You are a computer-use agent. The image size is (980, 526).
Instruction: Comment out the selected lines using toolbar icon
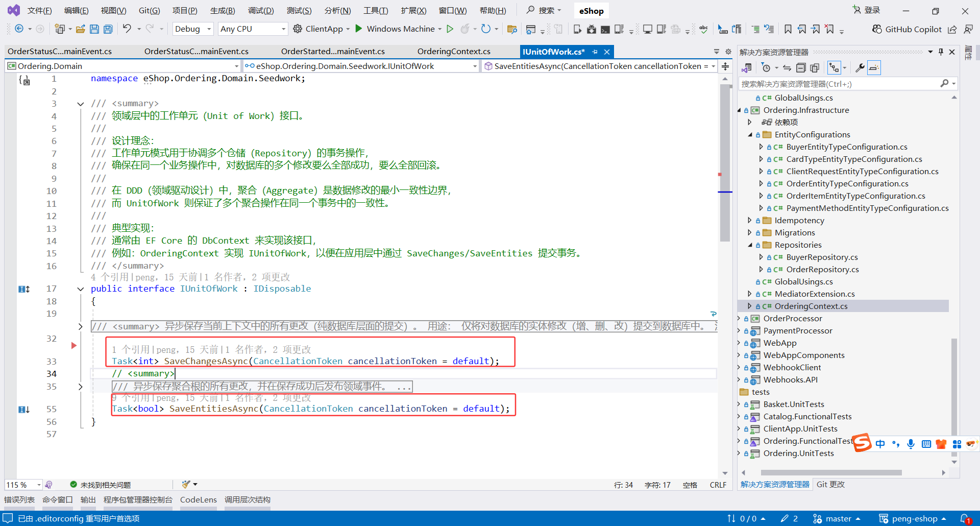click(x=755, y=29)
